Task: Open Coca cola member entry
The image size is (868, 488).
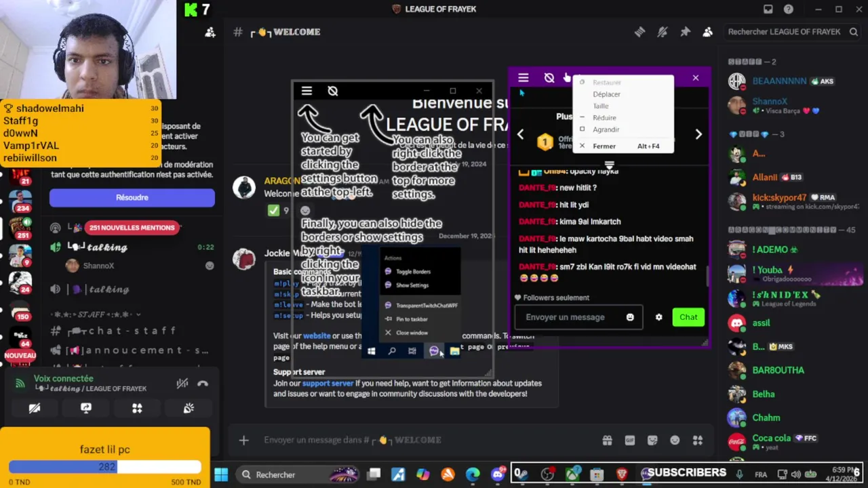Action: coord(793,441)
